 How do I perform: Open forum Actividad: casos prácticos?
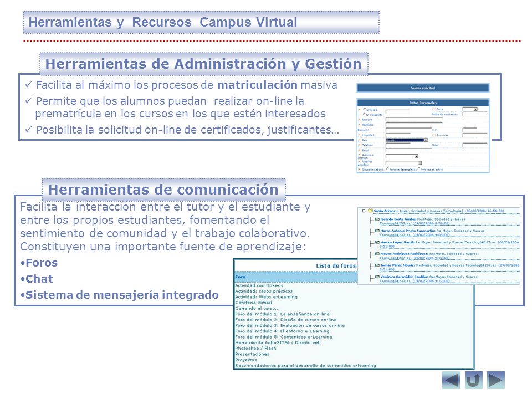[264, 291]
